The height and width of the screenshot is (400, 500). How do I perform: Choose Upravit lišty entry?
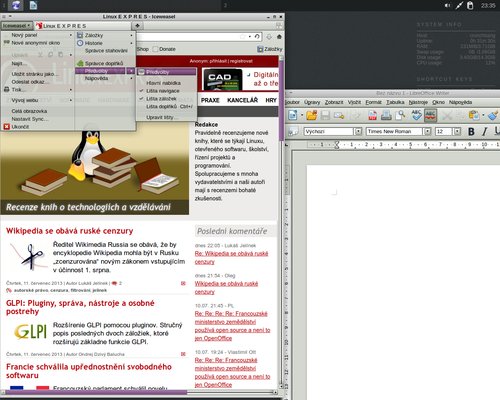(166, 117)
